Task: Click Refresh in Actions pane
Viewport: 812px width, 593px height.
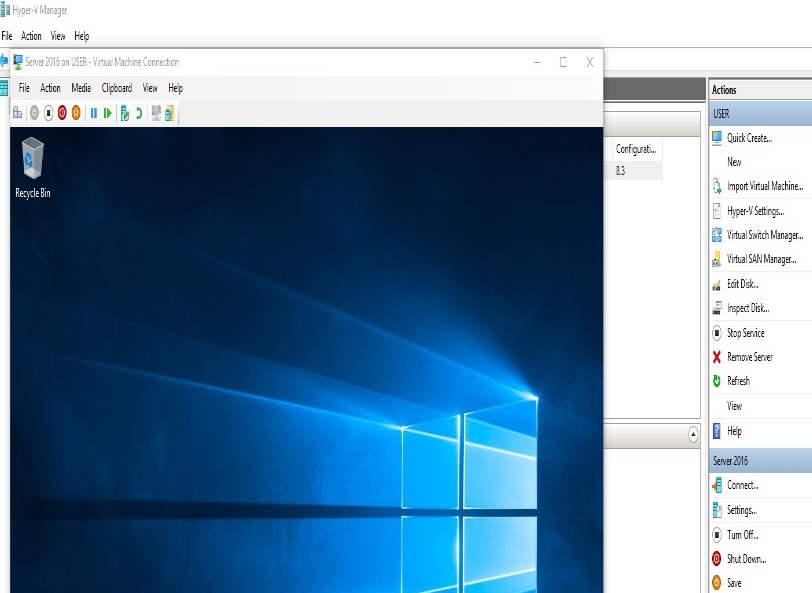Action: click(738, 381)
